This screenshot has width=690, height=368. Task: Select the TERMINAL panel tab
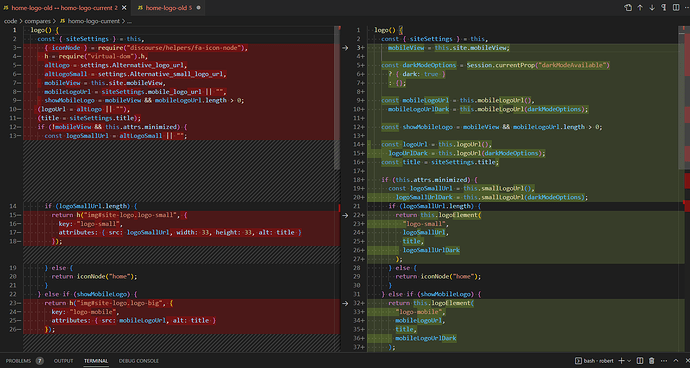(96, 361)
